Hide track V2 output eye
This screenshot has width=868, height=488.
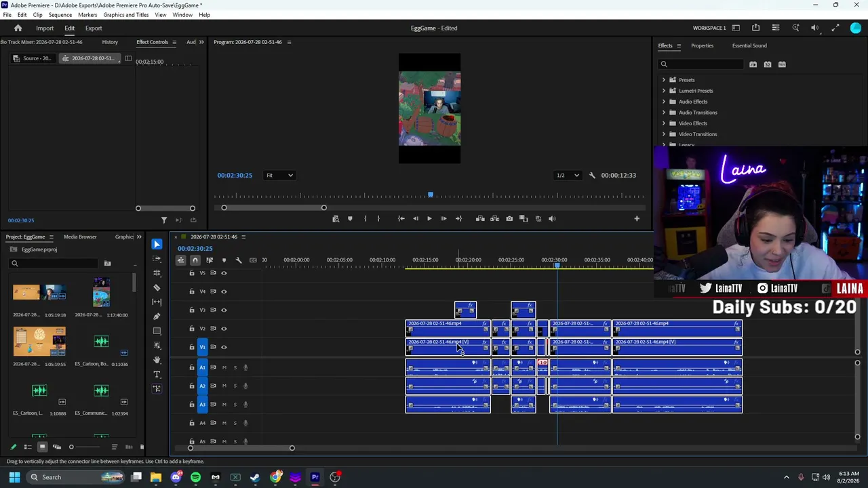point(224,329)
